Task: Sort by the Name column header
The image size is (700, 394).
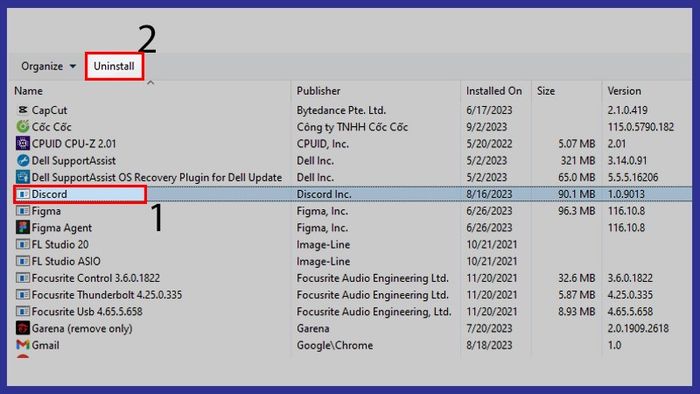Action: coord(29,91)
